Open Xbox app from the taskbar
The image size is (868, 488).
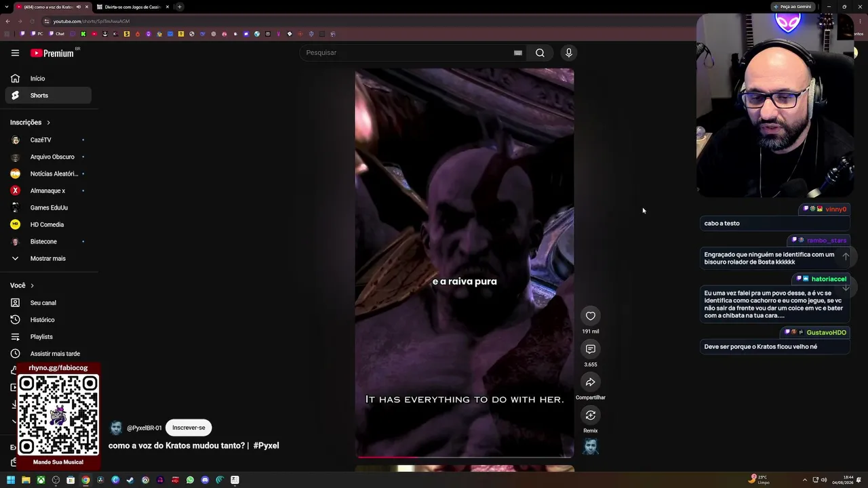pos(41,480)
